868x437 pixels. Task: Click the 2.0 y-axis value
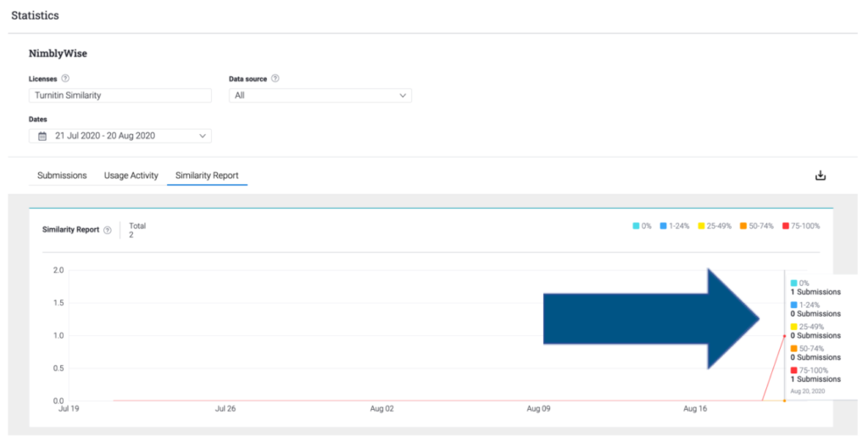tap(58, 271)
